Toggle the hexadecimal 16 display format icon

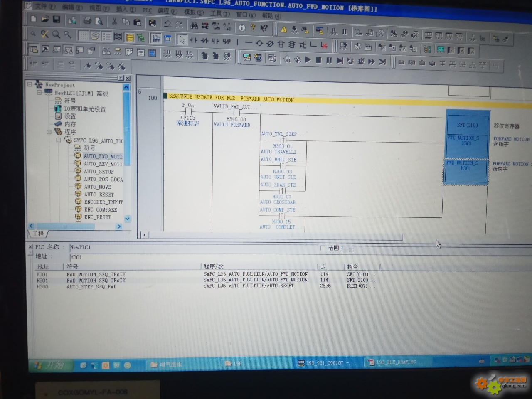click(x=190, y=54)
